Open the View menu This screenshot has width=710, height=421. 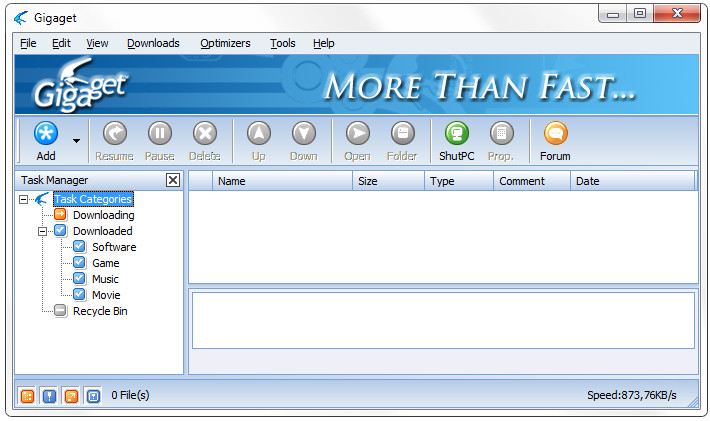(97, 43)
